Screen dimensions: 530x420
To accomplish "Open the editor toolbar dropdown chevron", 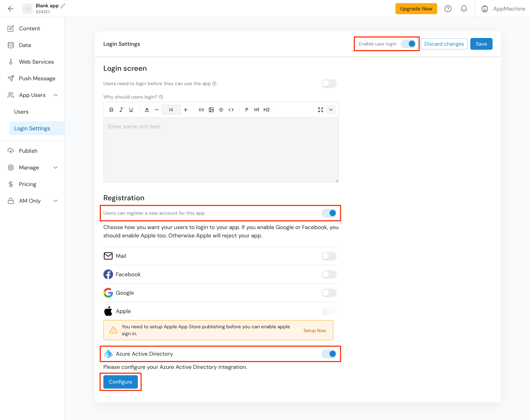I will pyautogui.click(x=331, y=110).
